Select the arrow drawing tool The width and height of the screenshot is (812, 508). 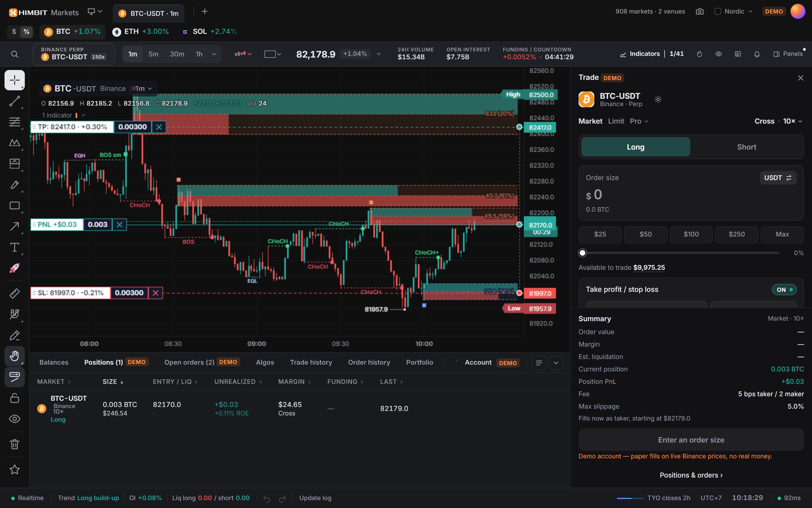pyautogui.click(x=14, y=226)
